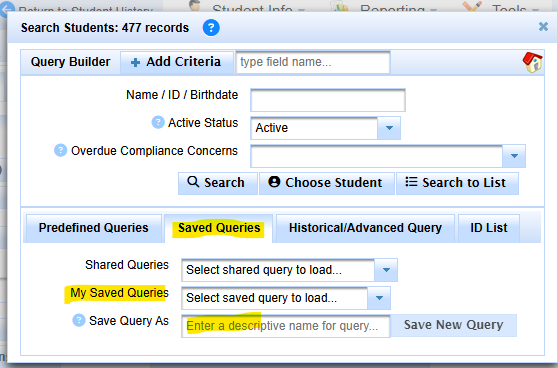The width and height of the screenshot is (558, 368).
Task: Click Return to Student History link
Action: (85, 10)
